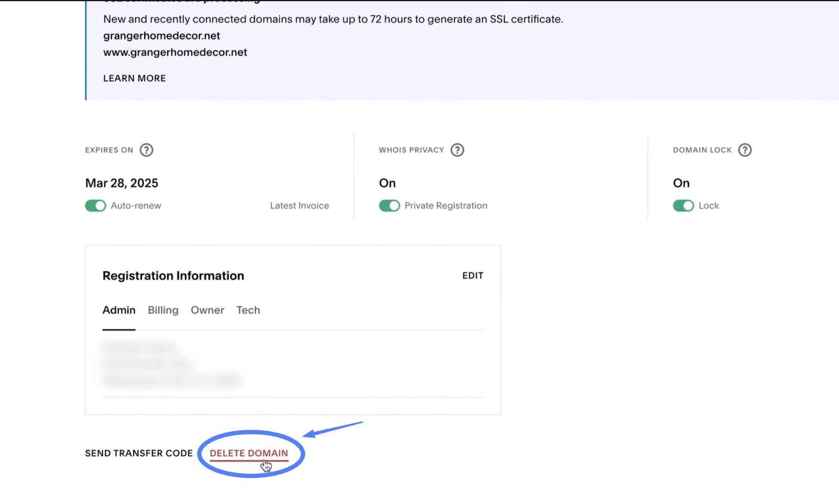
Task: Click the SSL certificate notice banner
Action: pos(333,19)
